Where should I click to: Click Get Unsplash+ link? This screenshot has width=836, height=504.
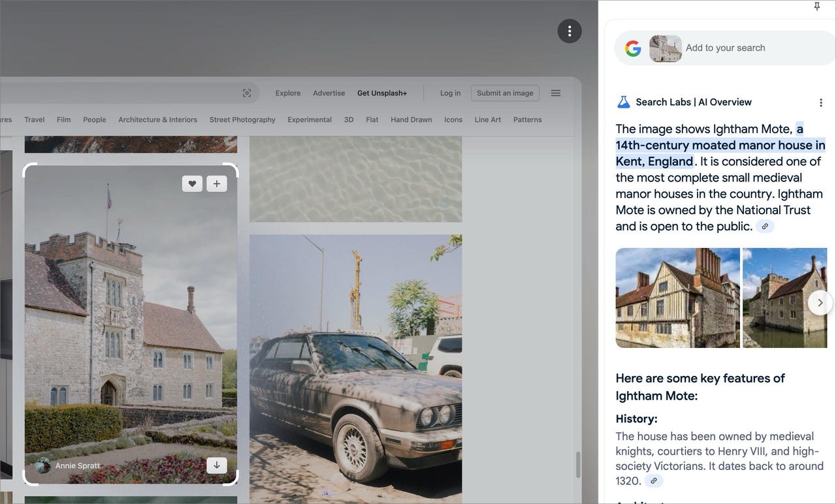[382, 93]
